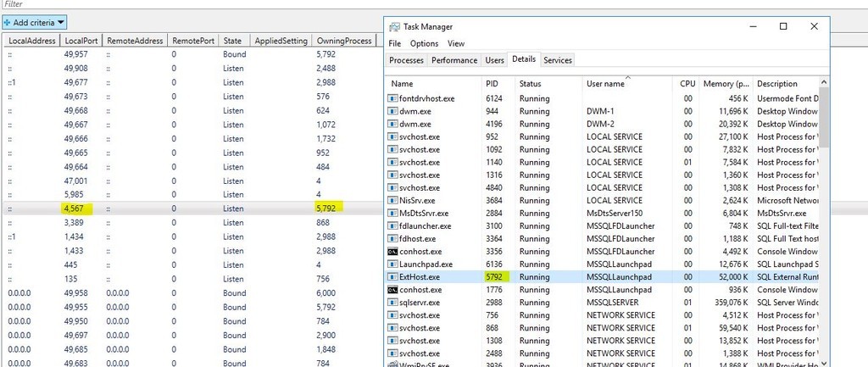
Task: Open the Add criteria dropdown arrow
Action: click(61, 23)
